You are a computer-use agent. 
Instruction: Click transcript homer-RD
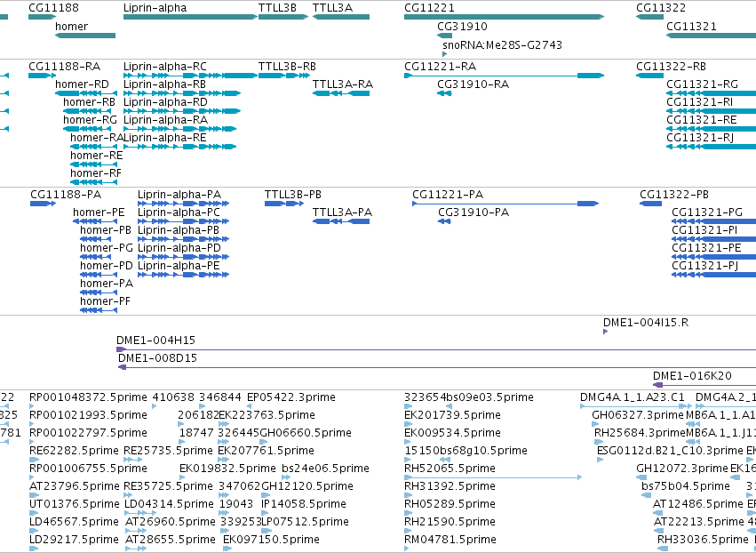[86, 93]
